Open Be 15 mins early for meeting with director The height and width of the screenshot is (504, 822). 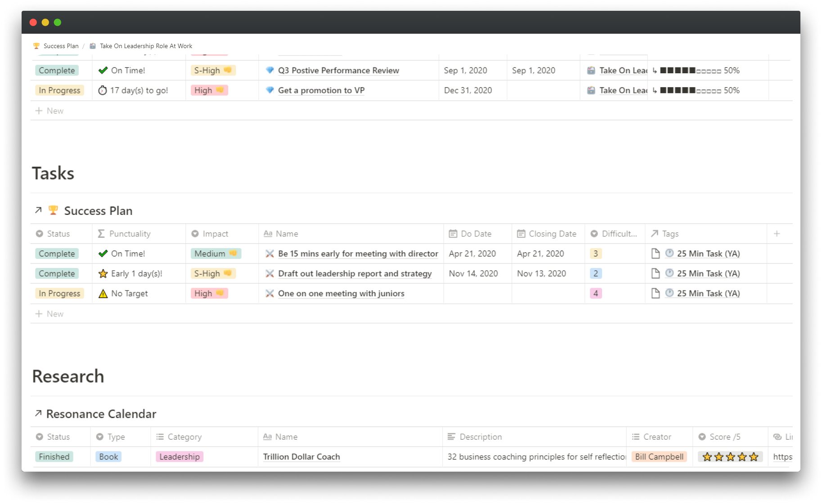(x=358, y=254)
